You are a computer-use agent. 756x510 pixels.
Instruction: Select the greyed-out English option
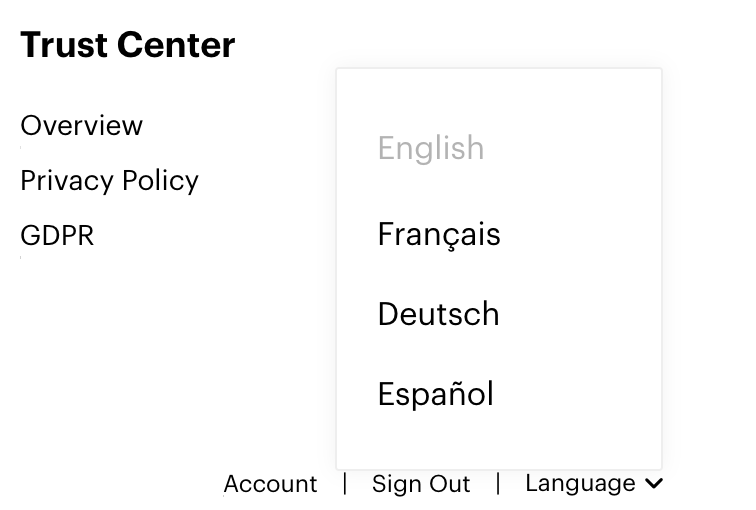tap(431, 149)
